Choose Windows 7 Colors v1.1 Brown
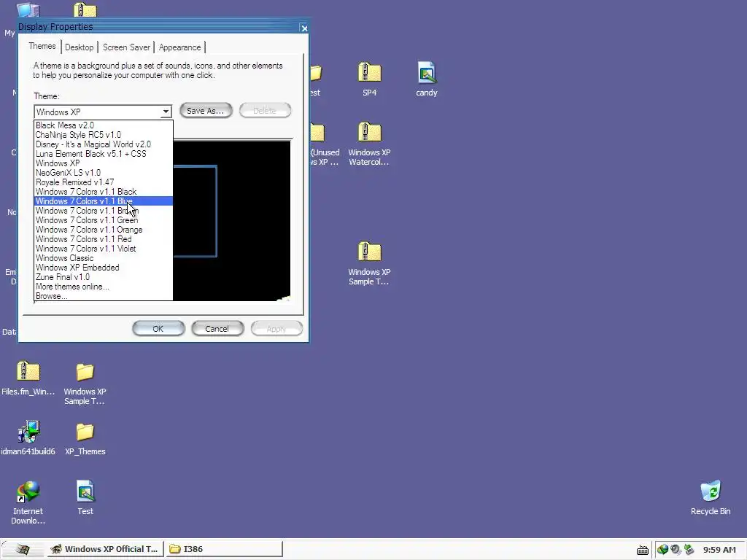The width and height of the screenshot is (747, 560). pyautogui.click(x=104, y=211)
